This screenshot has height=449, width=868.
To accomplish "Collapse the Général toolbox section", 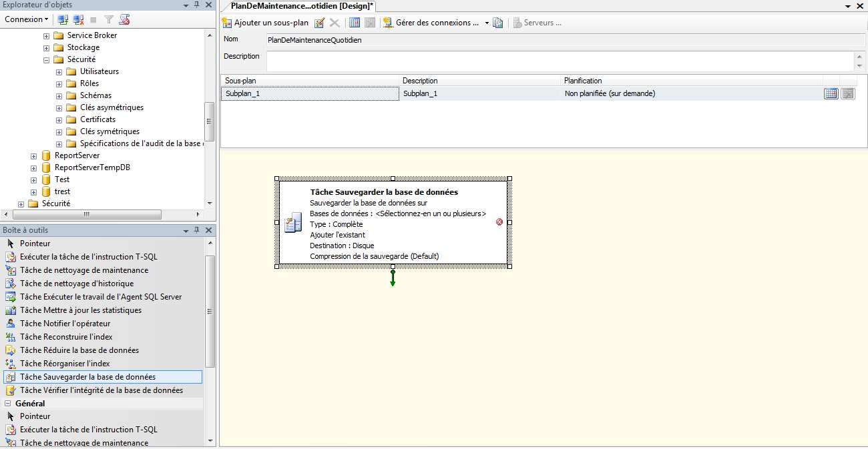I will pyautogui.click(x=9, y=404).
